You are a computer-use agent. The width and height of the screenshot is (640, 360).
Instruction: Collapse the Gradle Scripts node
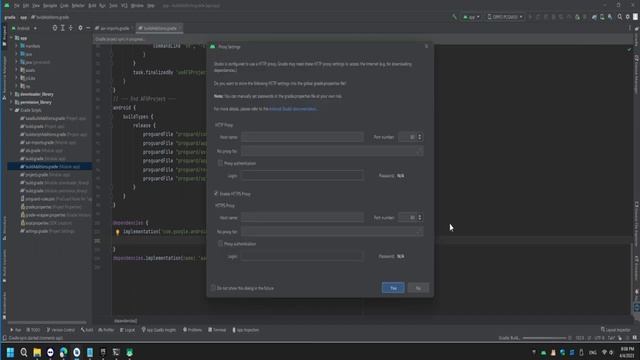(11, 110)
